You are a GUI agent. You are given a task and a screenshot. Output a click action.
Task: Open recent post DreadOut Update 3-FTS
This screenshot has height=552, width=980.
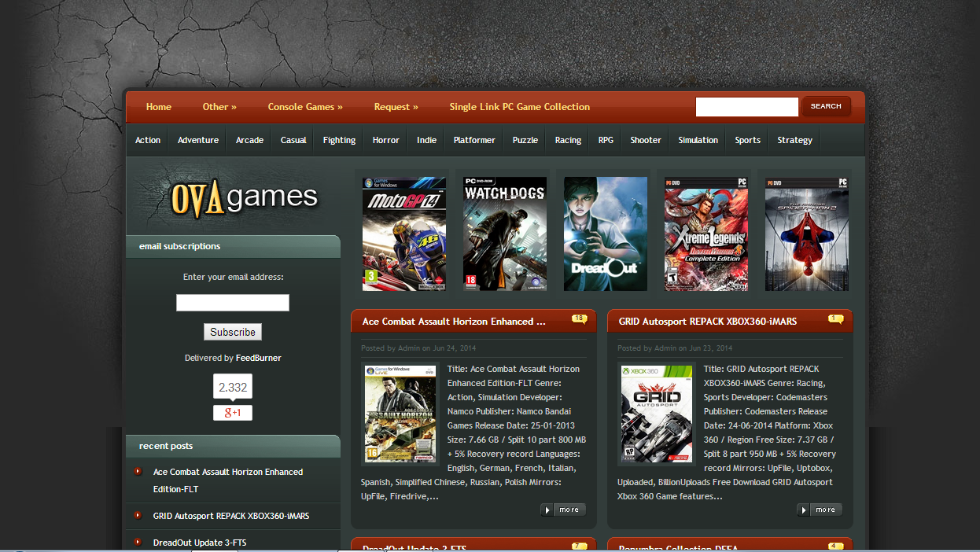pos(200,543)
